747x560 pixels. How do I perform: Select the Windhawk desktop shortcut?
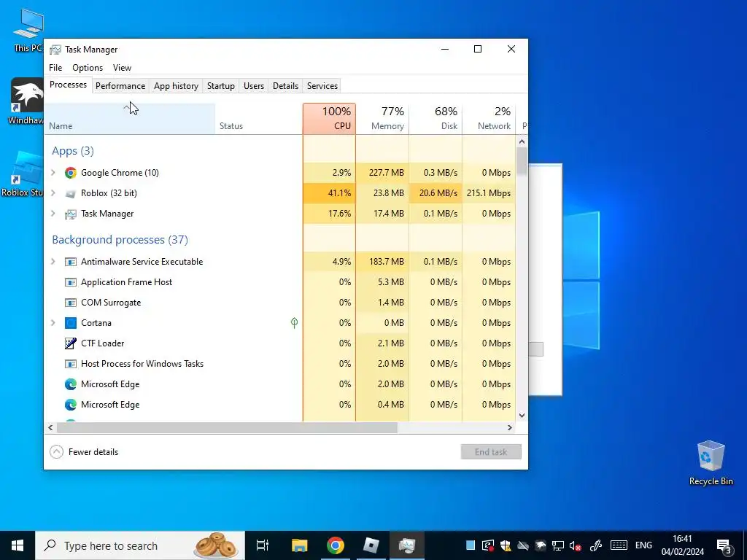[27, 102]
